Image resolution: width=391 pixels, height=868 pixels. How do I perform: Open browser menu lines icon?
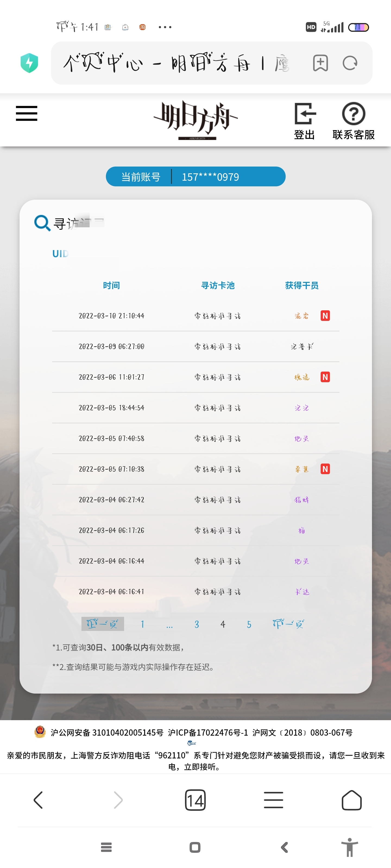click(x=273, y=800)
